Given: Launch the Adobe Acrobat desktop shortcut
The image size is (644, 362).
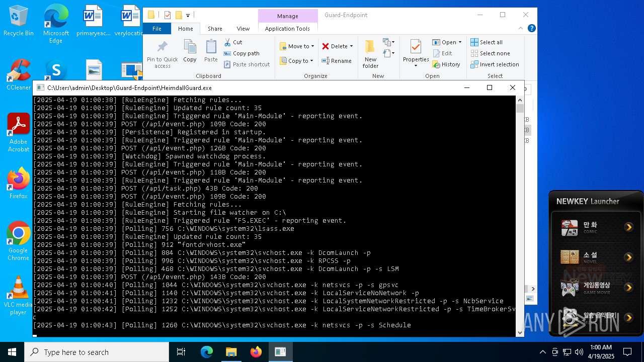Looking at the screenshot, I should pyautogui.click(x=19, y=132).
